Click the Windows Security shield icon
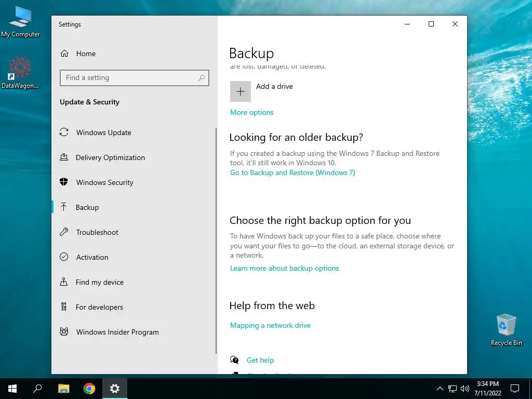Image resolution: width=532 pixels, height=399 pixels. 64,182
